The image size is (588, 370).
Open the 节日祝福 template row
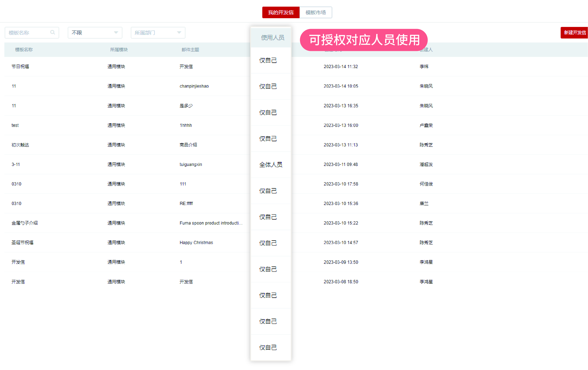point(21,66)
